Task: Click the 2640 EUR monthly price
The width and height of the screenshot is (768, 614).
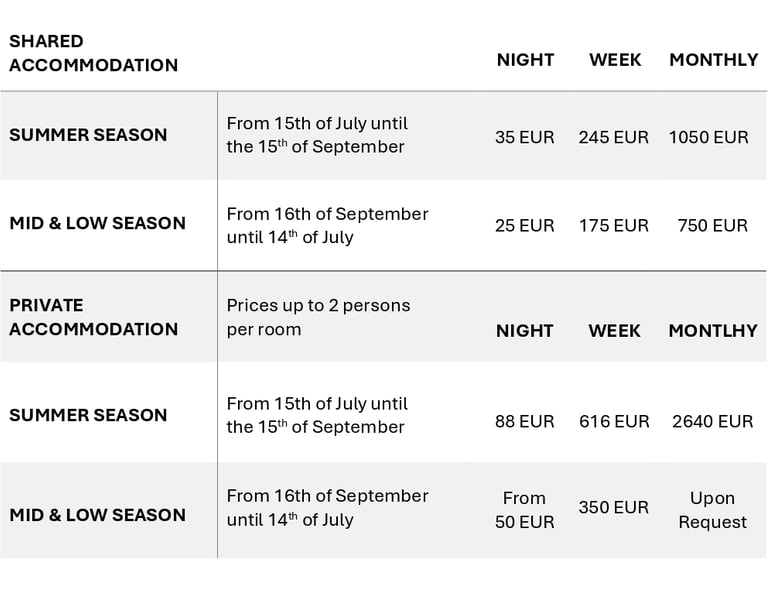Action: [x=712, y=421]
